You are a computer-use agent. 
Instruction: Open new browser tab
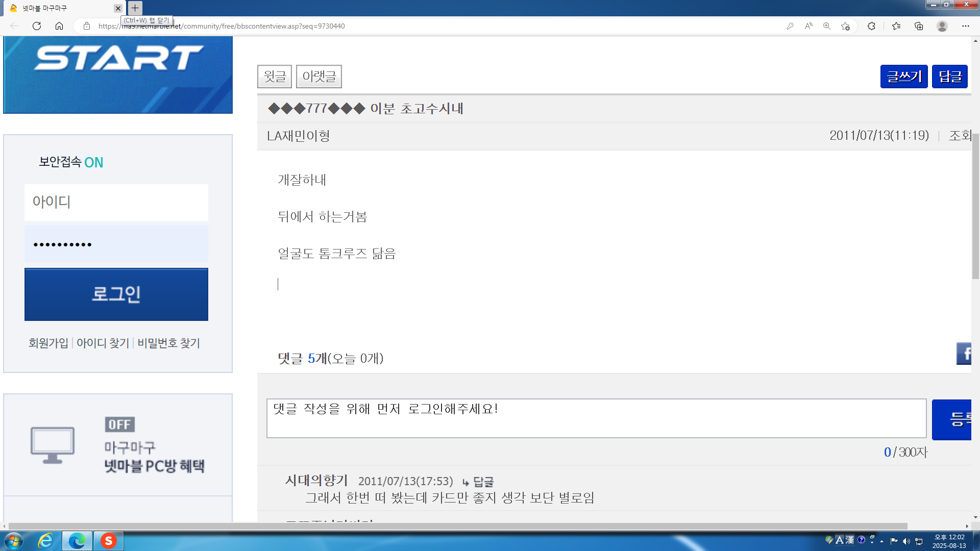coord(135,8)
